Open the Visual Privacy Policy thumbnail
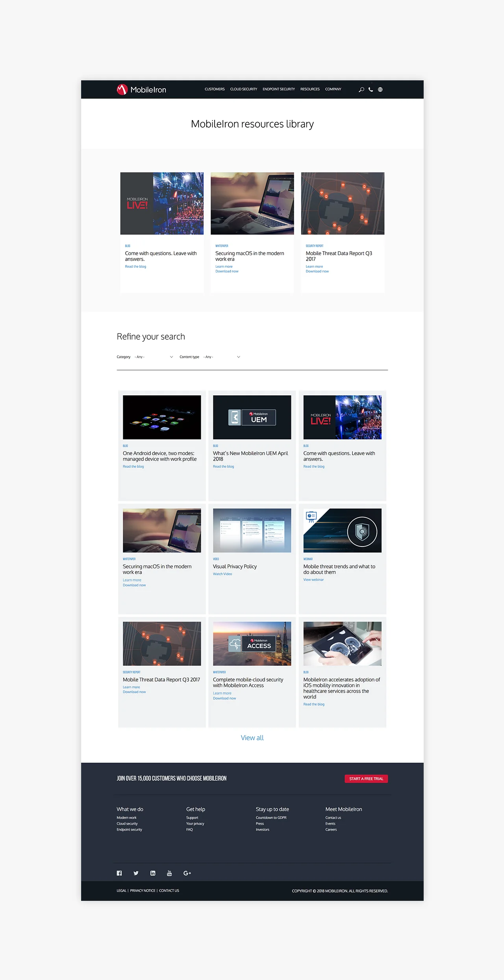The height and width of the screenshot is (980, 504). 252,530
